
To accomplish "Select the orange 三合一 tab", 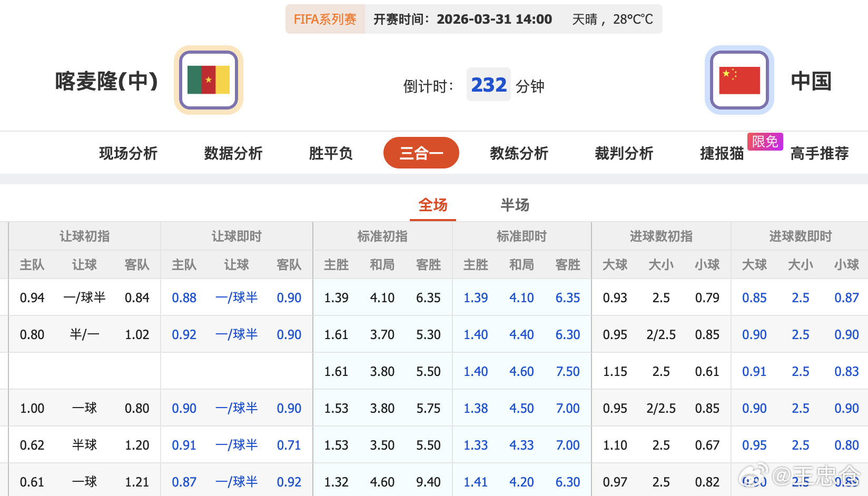I will tap(421, 153).
